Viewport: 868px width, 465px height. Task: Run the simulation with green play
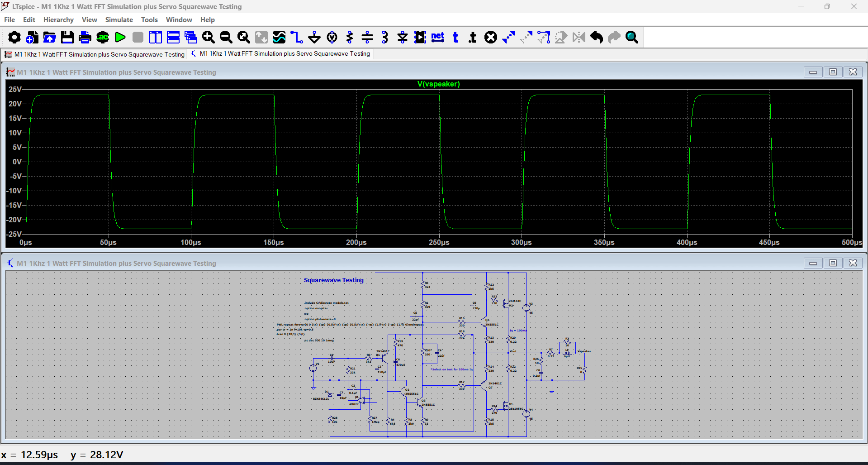click(x=120, y=37)
